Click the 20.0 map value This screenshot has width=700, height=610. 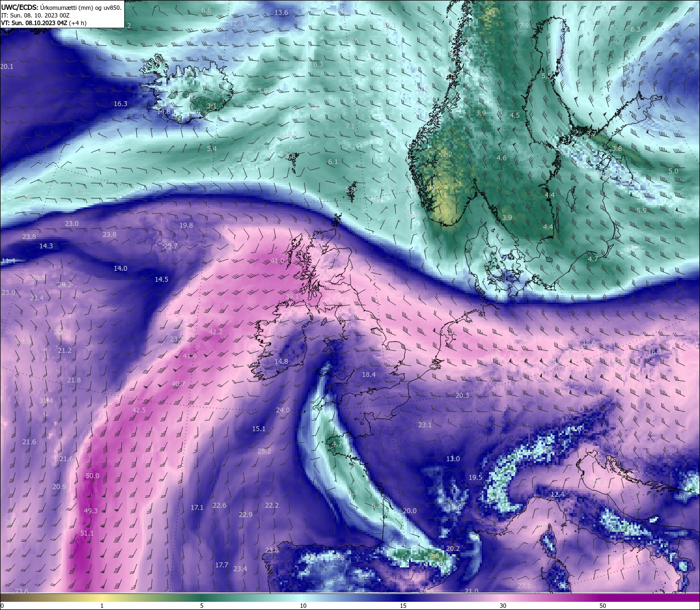click(x=410, y=511)
